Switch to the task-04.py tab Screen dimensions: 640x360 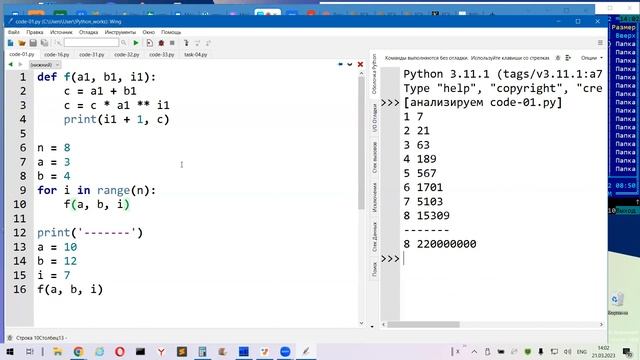196,54
